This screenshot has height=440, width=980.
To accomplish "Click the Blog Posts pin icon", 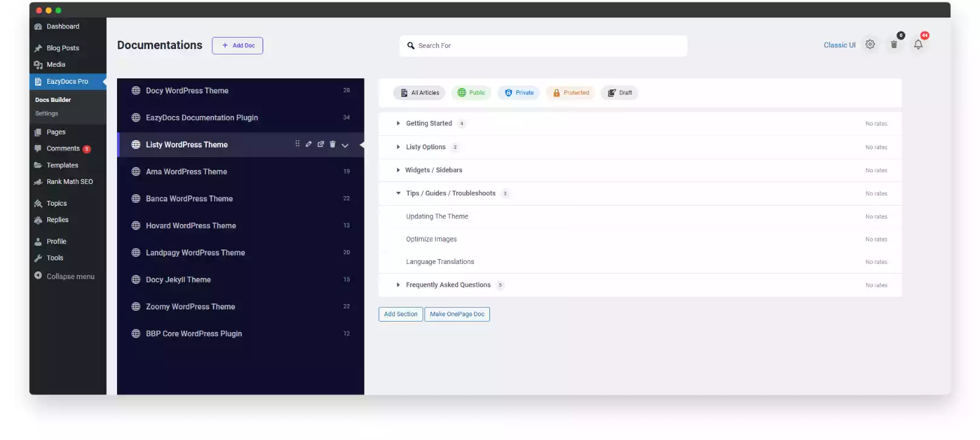I will click(x=38, y=48).
